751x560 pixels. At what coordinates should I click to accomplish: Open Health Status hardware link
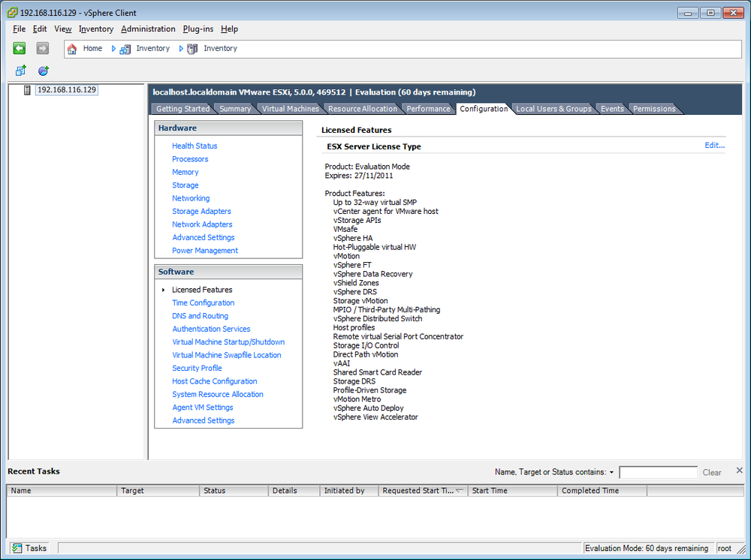coord(195,146)
